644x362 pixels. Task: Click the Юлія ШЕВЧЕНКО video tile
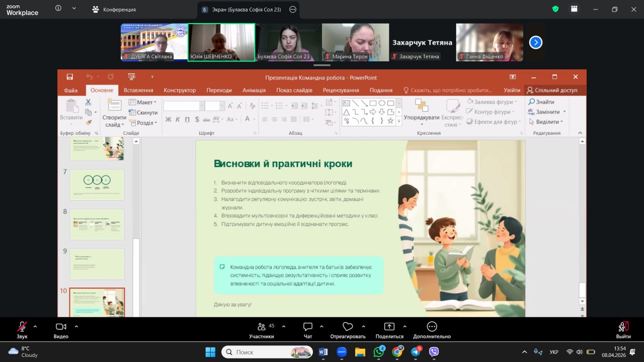pyautogui.click(x=221, y=42)
